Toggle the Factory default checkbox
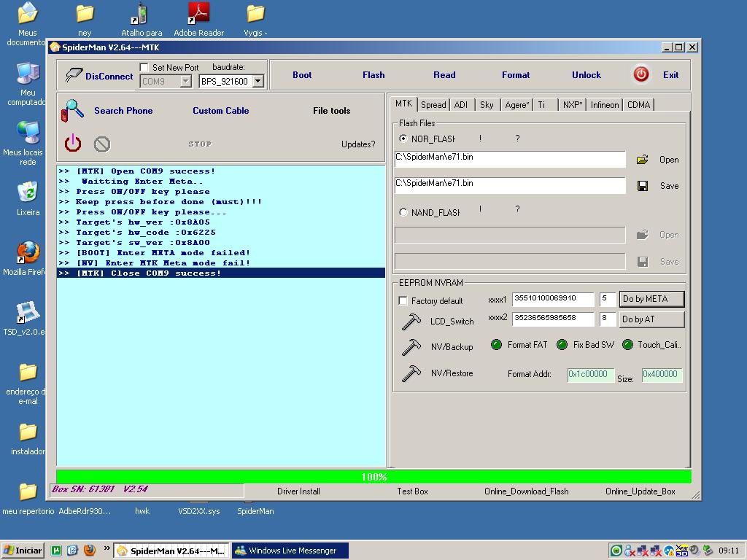This screenshot has width=747, height=560. 403,301
